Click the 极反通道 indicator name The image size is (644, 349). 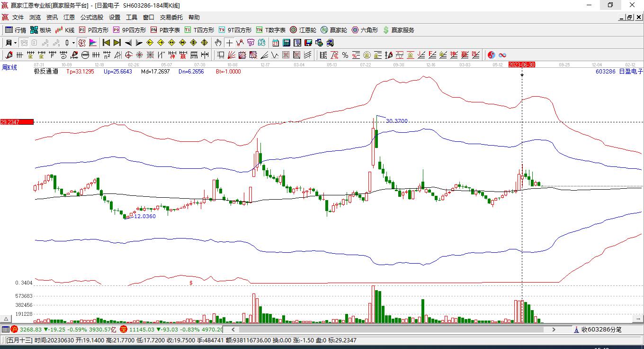pyautogui.click(x=46, y=72)
